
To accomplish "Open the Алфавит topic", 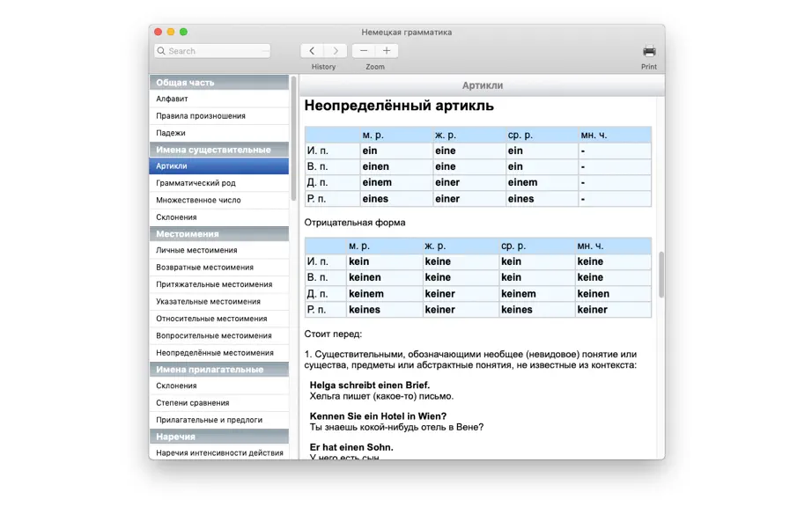I will click(219, 99).
